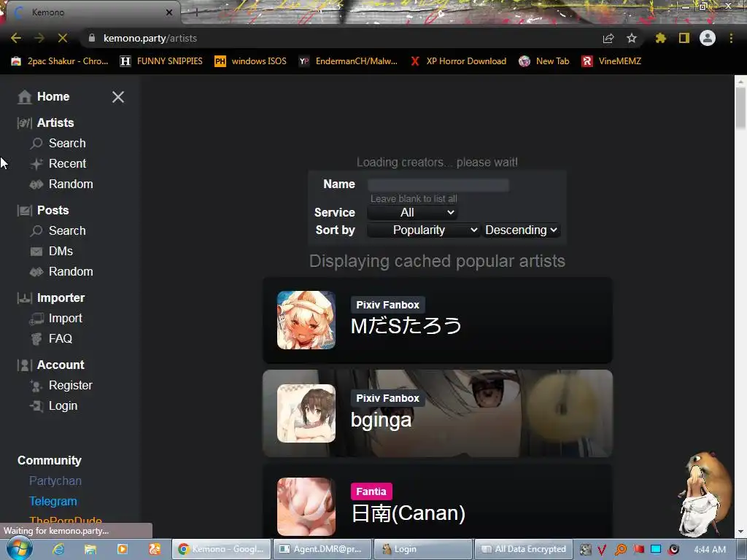This screenshot has height=560, width=747.
Task: Click the Fantia badge on Canan card
Action: (371, 491)
